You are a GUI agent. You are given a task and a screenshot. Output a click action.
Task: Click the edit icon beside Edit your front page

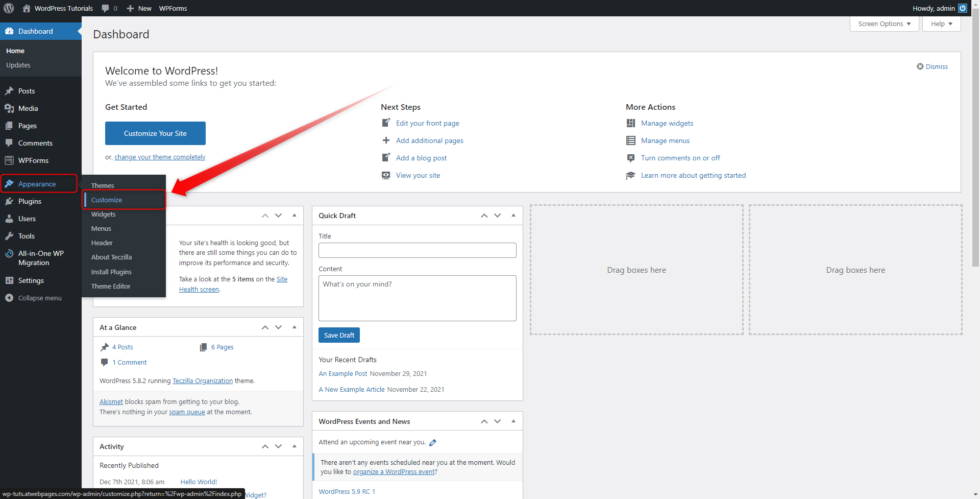point(386,123)
